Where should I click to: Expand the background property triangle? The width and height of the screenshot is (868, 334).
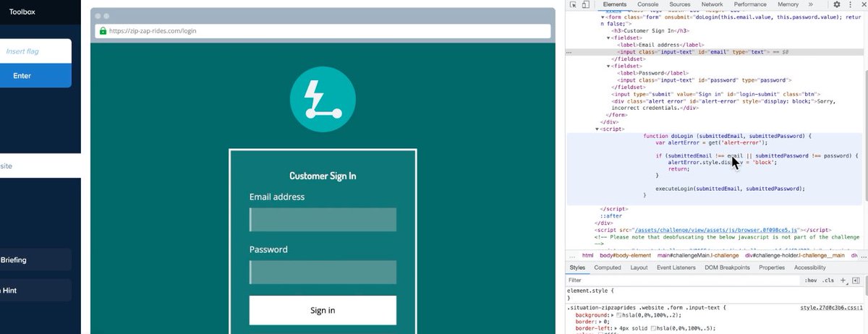[613, 315]
